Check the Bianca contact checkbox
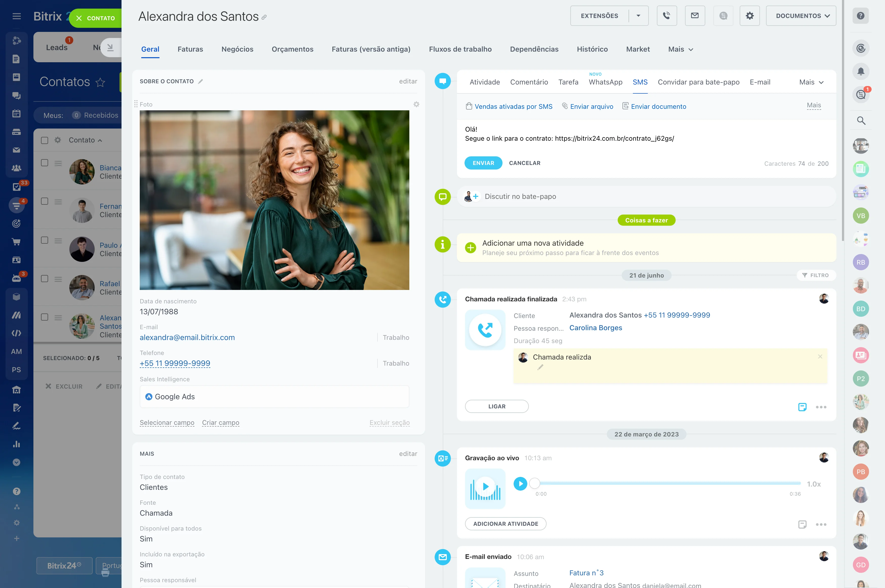Image resolution: width=885 pixels, height=588 pixels. pos(45,163)
